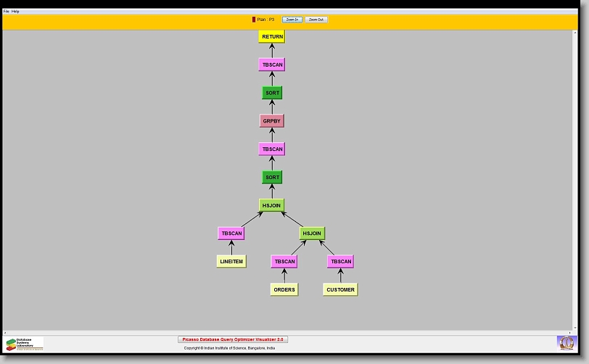Image resolution: width=589 pixels, height=364 pixels.
Task: Click the LINEITEM table node
Action: (x=231, y=261)
